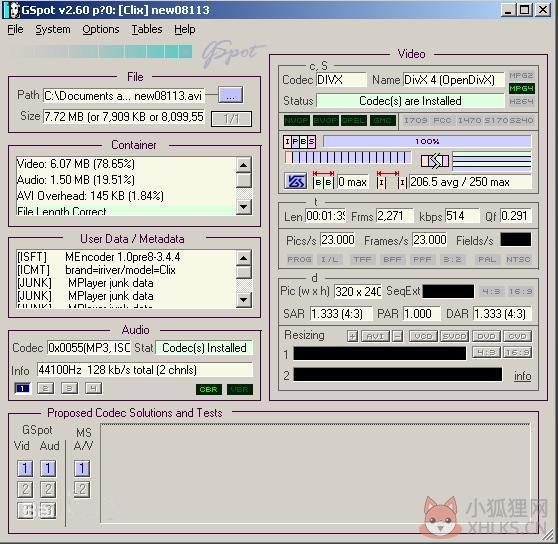Screen dimensions: 558x544
Task: Click the PROG scan indicator
Action: 299,259
